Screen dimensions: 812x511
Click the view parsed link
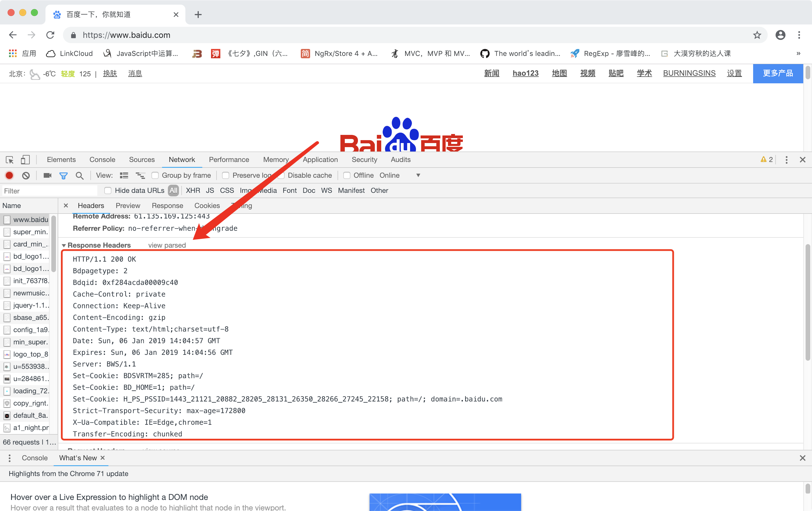(167, 245)
